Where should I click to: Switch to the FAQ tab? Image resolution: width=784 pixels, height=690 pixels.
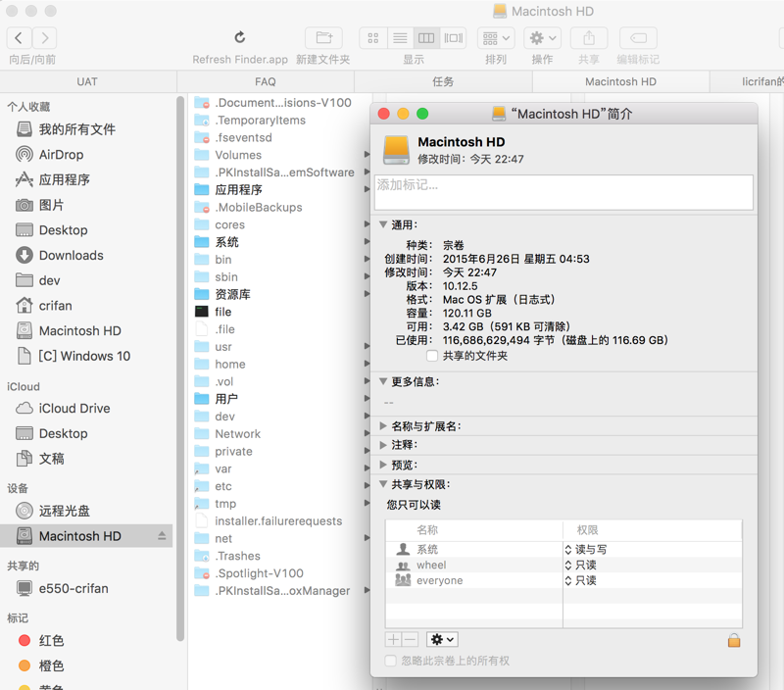point(266,81)
